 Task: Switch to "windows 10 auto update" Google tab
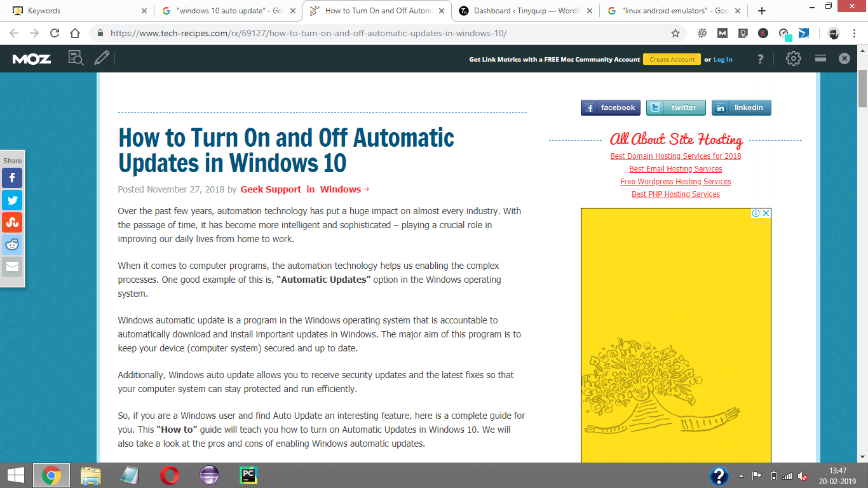click(x=229, y=11)
